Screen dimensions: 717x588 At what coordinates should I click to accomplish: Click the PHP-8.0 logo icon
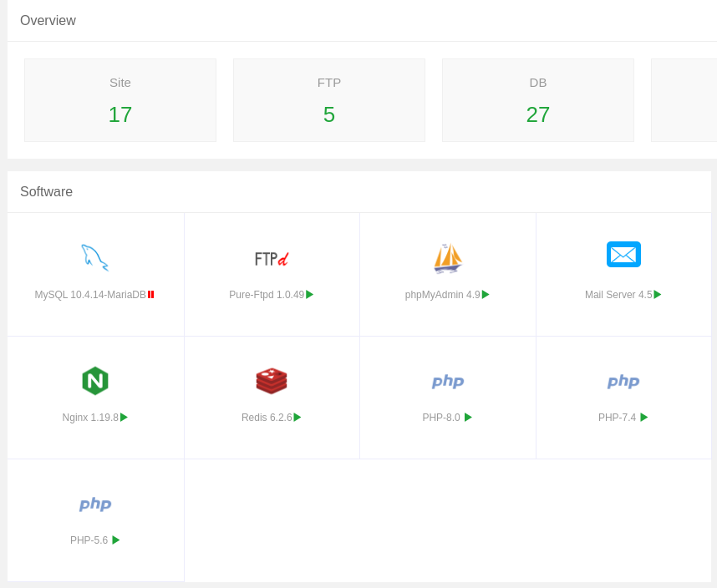pyautogui.click(x=448, y=382)
